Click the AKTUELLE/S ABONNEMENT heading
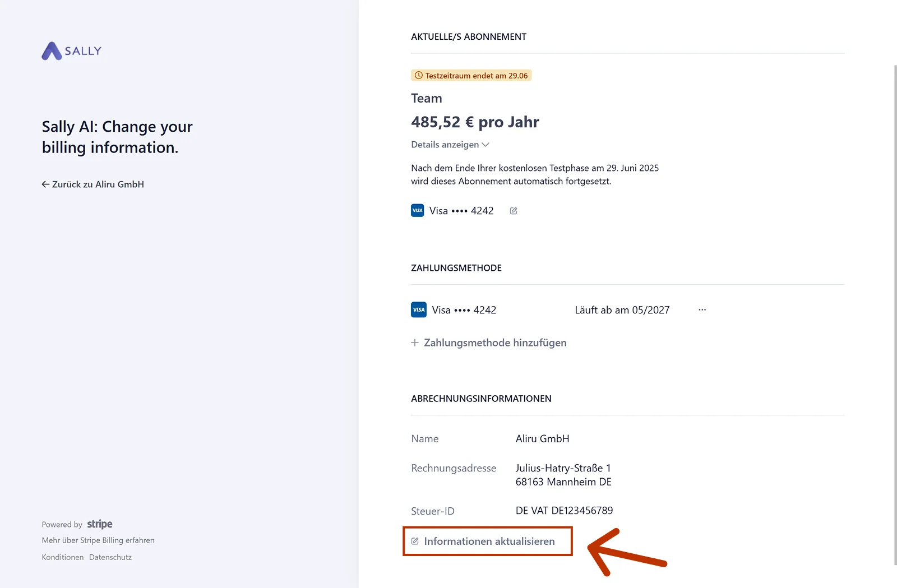This screenshot has height=588, width=897. [469, 37]
